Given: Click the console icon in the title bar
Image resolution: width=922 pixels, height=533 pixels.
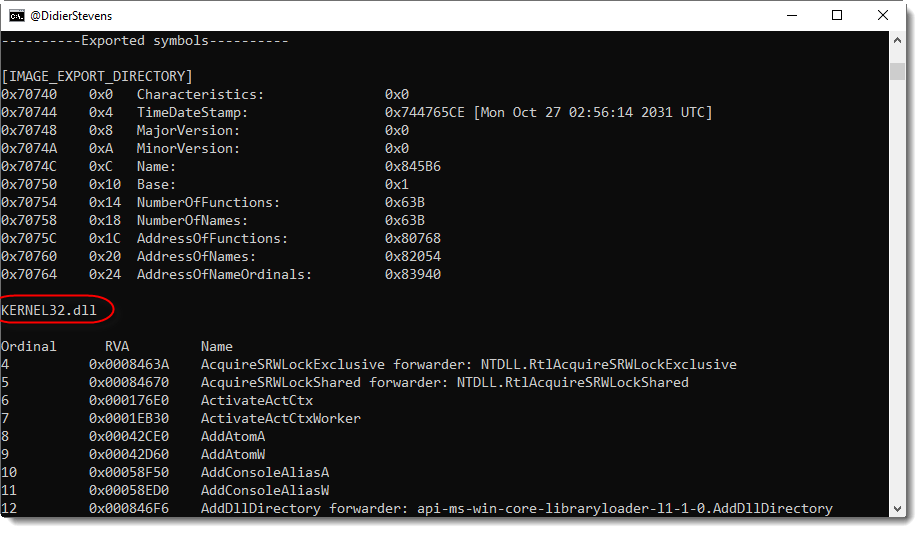Looking at the screenshot, I should (17, 15).
